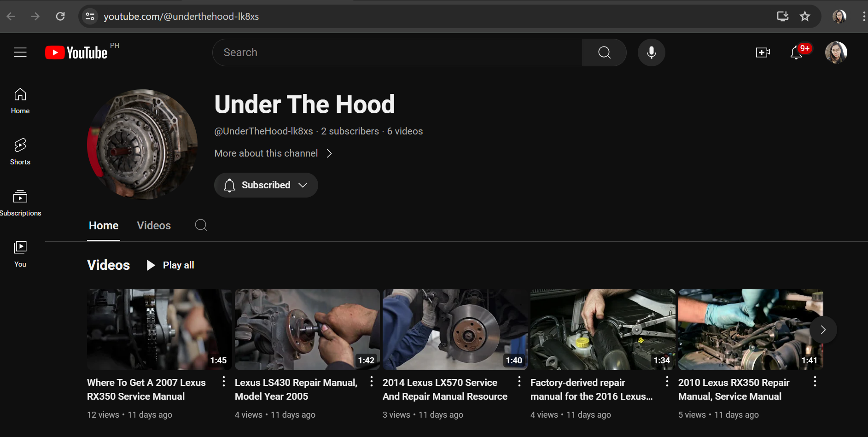868x437 pixels.
Task: Open options for Lexus LS430 Repair Manual video
Action: (x=372, y=381)
